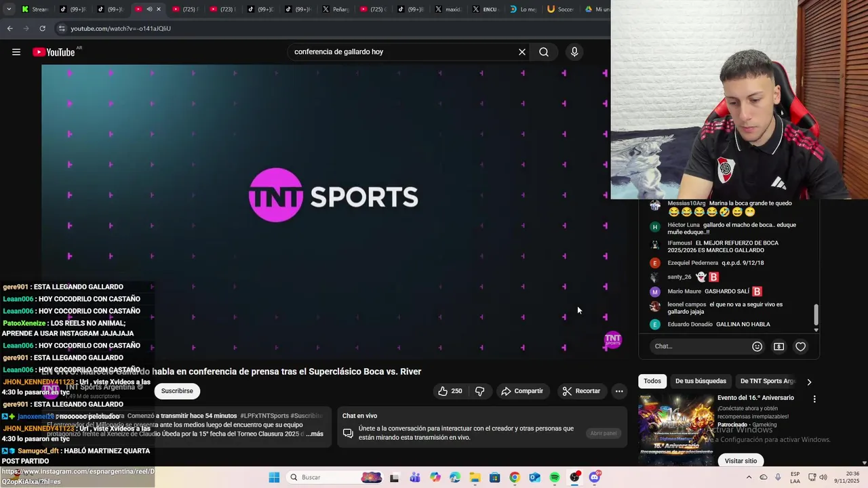This screenshot has height=488, width=868.
Task: Launch Microsoft Teams from the taskbar
Action: tap(415, 477)
